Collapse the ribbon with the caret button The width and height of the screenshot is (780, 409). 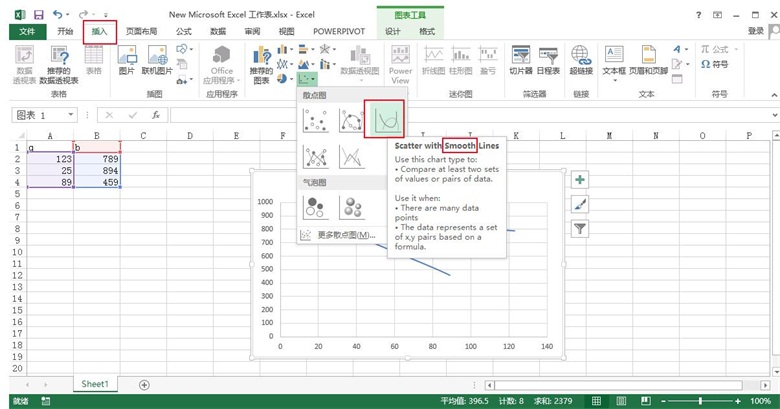774,95
